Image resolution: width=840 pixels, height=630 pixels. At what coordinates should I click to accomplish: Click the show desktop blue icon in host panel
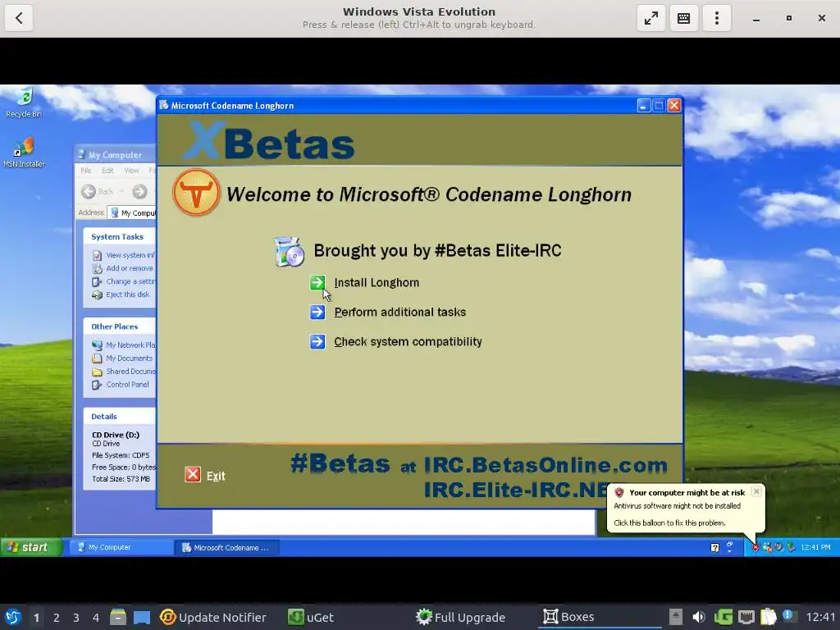[142, 617]
